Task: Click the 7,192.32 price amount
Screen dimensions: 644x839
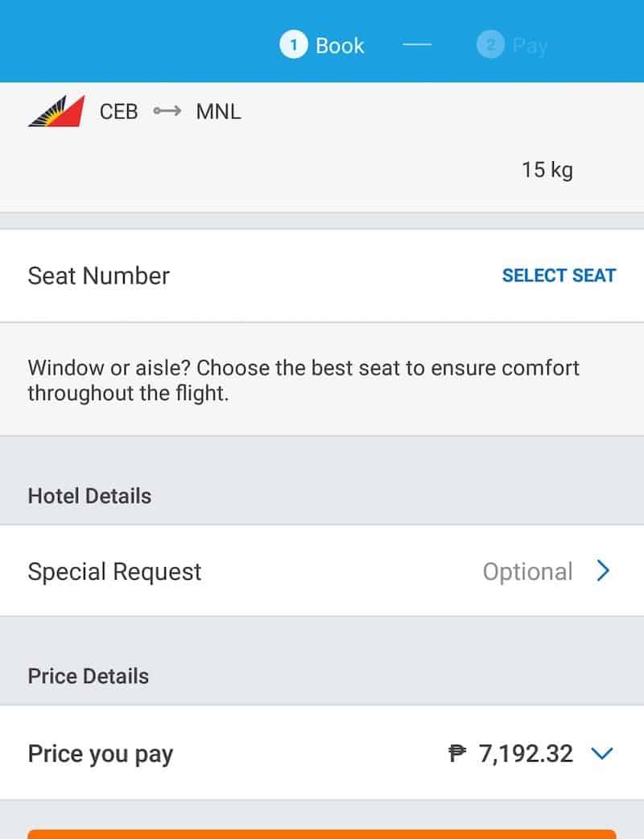Action: tap(526, 754)
